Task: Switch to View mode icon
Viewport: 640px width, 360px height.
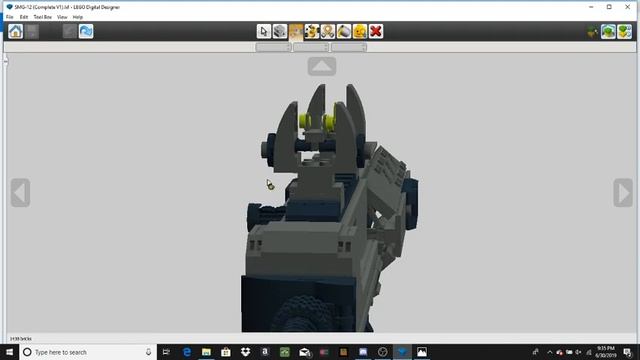Action: [x=608, y=31]
